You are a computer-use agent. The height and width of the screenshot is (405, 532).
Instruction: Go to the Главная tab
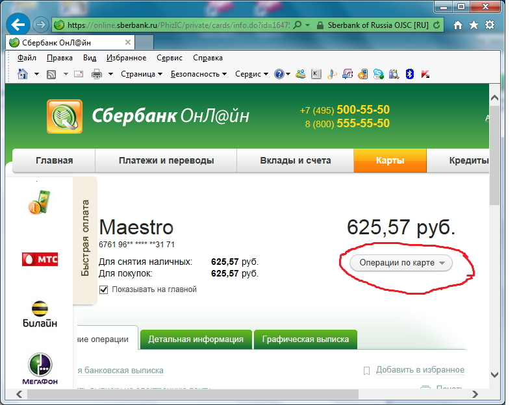click(55, 161)
